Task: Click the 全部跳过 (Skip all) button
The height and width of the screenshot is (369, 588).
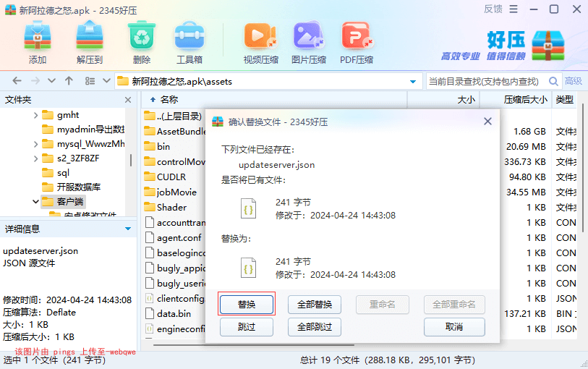Action: (x=314, y=327)
